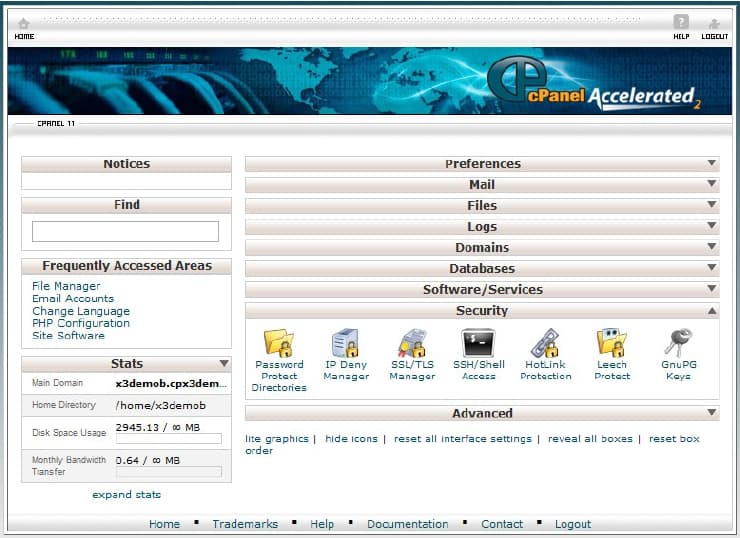Select Documentation in the footer menu

(407, 524)
